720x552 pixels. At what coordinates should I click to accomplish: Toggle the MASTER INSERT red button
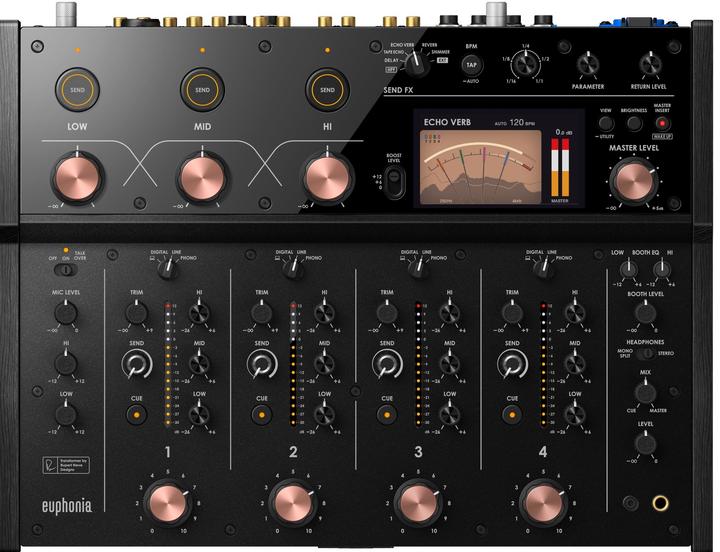coord(662,124)
